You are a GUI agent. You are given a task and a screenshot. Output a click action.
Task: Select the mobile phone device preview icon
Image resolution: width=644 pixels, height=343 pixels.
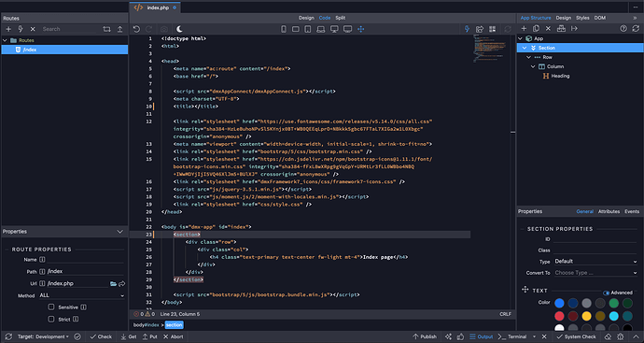(x=284, y=29)
